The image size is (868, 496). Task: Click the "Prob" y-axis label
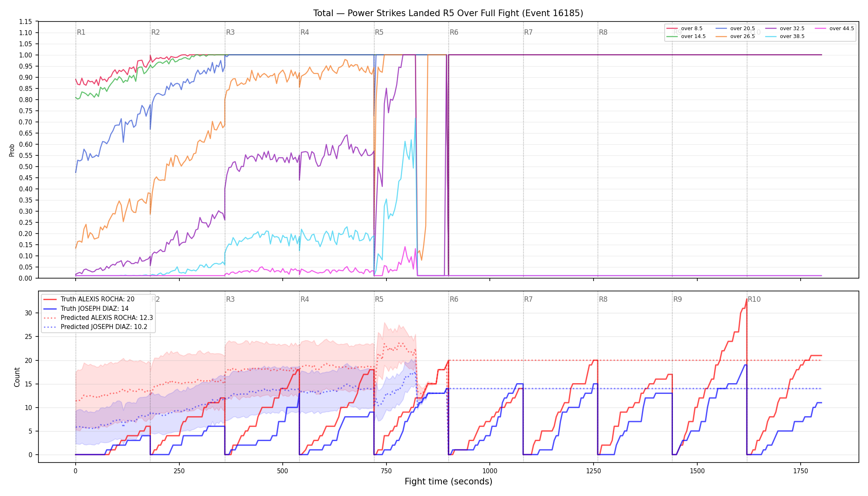[12, 150]
